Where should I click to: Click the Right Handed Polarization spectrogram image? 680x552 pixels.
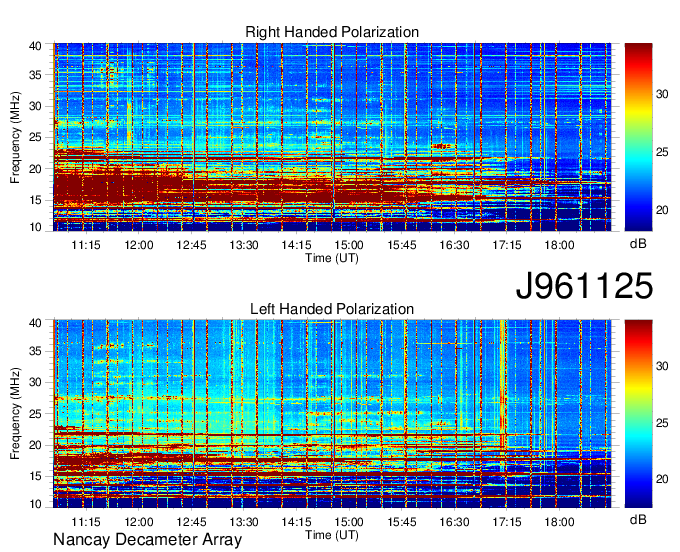click(x=332, y=137)
